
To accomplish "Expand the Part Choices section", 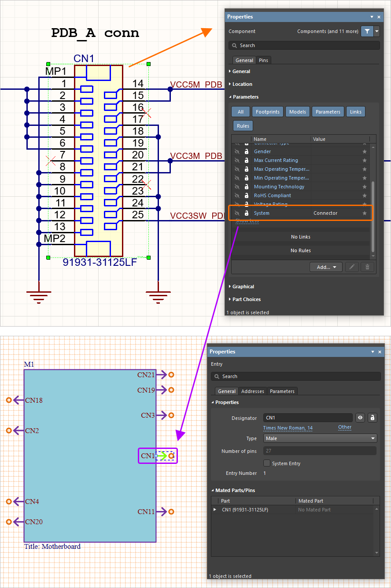I will coord(244,299).
